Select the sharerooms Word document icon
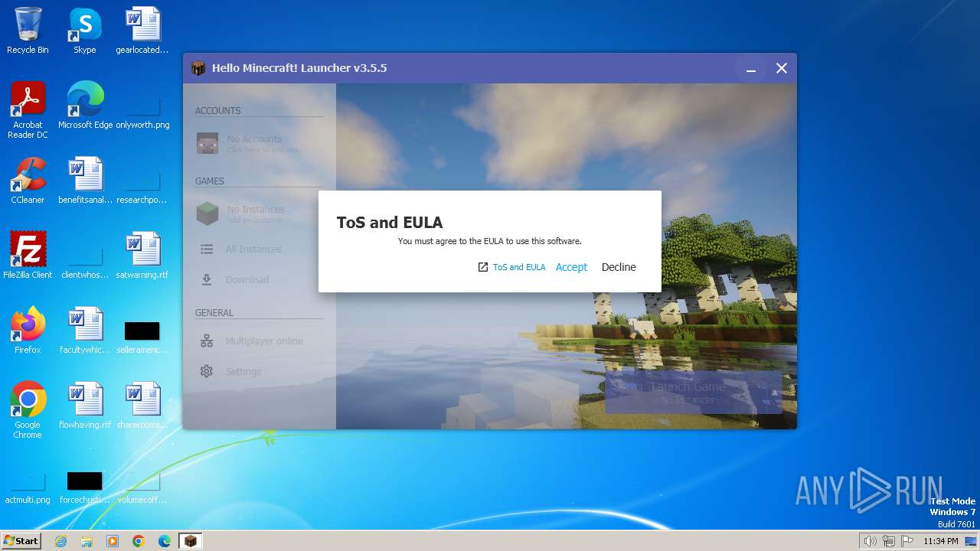The width and height of the screenshot is (980, 551). pos(142,406)
